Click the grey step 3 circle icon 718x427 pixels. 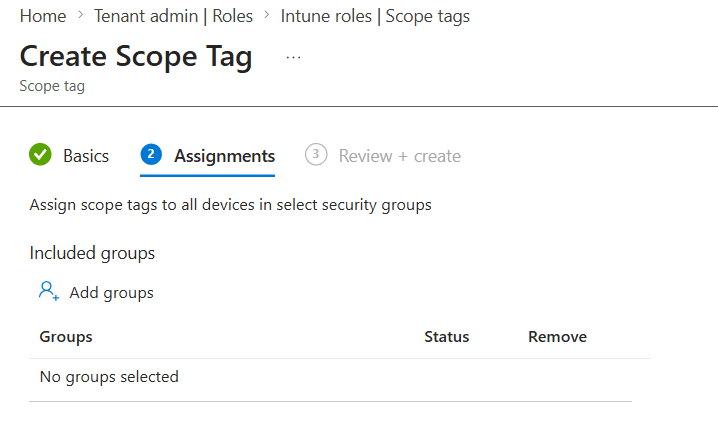tap(316, 155)
